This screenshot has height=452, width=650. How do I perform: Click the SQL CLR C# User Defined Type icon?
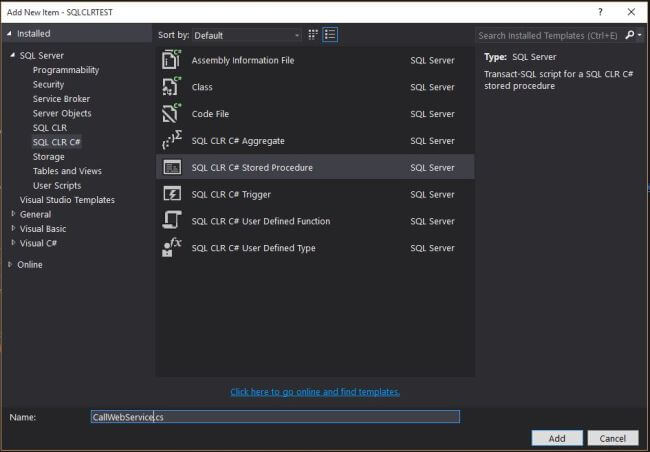[x=172, y=248]
